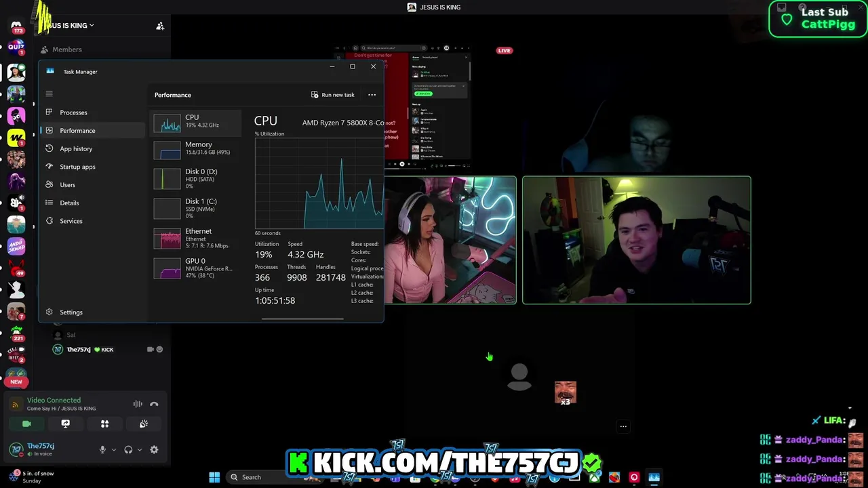Select the CPU performance graph entry
Viewport: 868px width, 488px height.
[x=196, y=122]
